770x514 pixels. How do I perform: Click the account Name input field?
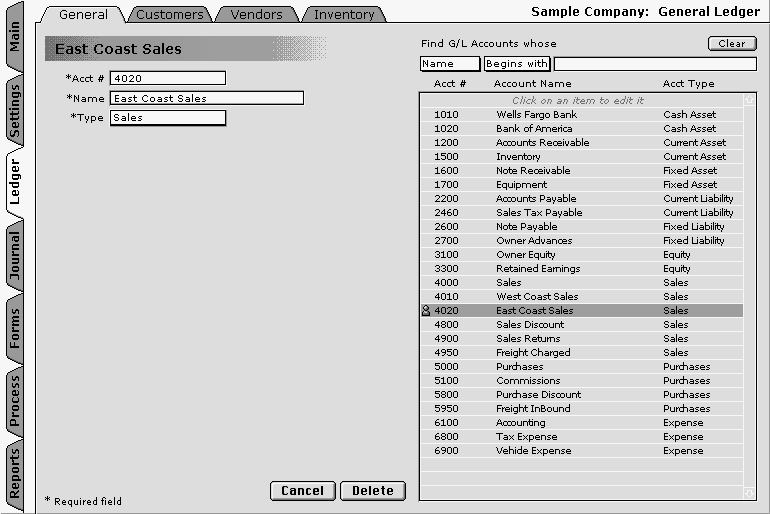tap(207, 98)
